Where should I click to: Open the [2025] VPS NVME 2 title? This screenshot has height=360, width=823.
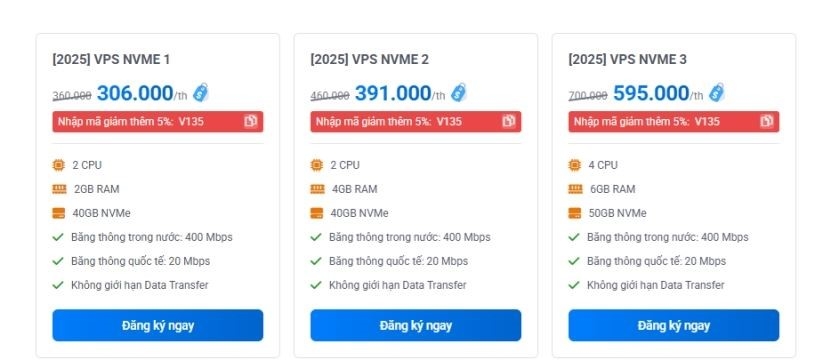tap(370, 60)
